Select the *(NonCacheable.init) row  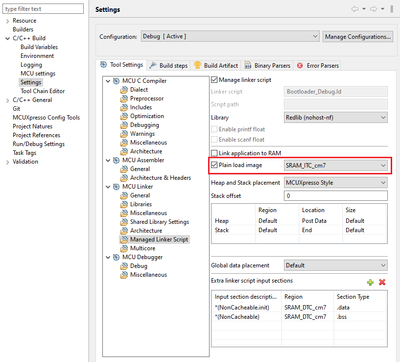point(299,307)
